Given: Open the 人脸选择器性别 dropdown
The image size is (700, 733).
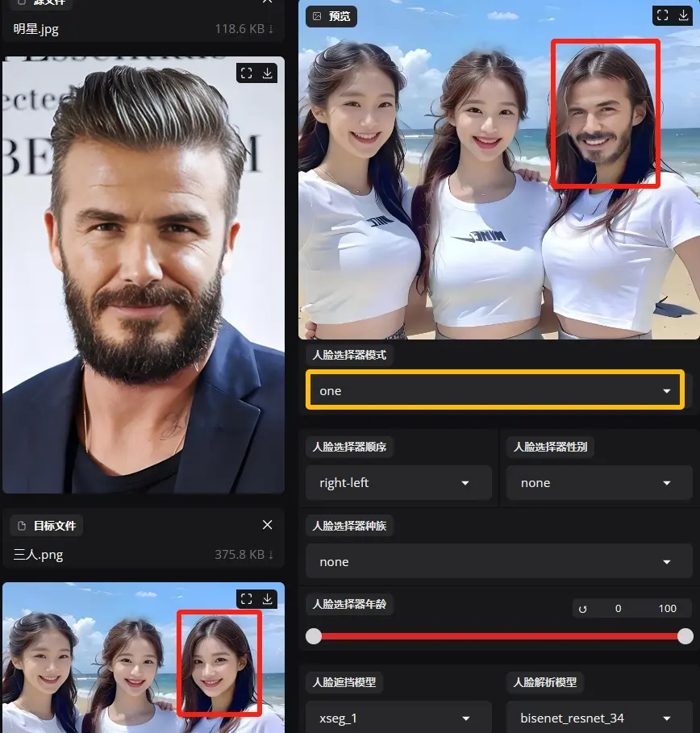Looking at the screenshot, I should 599,483.
